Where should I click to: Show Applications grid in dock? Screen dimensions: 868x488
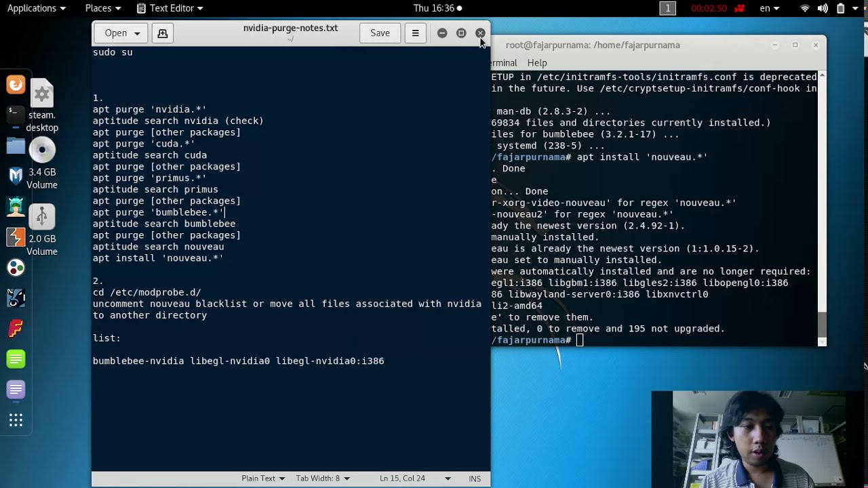(16, 420)
